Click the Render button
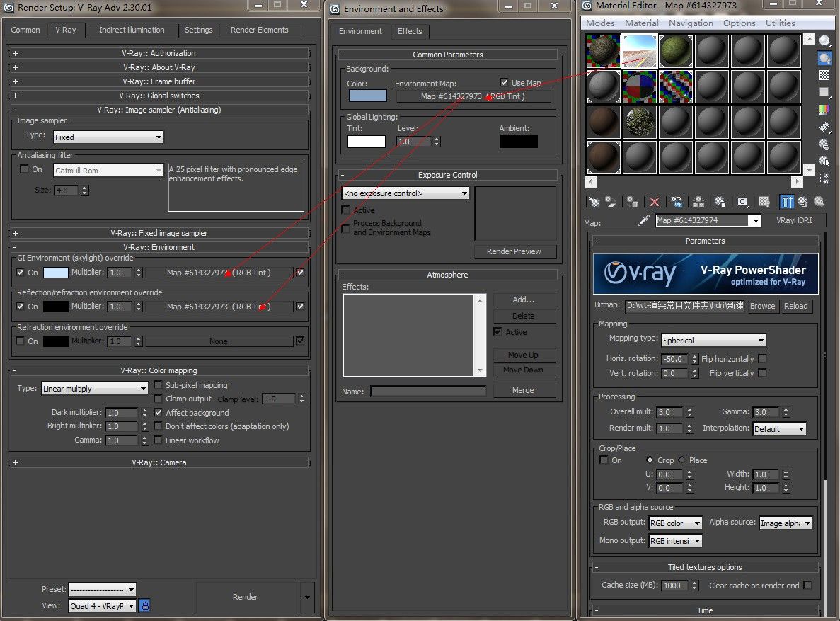This screenshot has height=621, width=840. pos(246,597)
